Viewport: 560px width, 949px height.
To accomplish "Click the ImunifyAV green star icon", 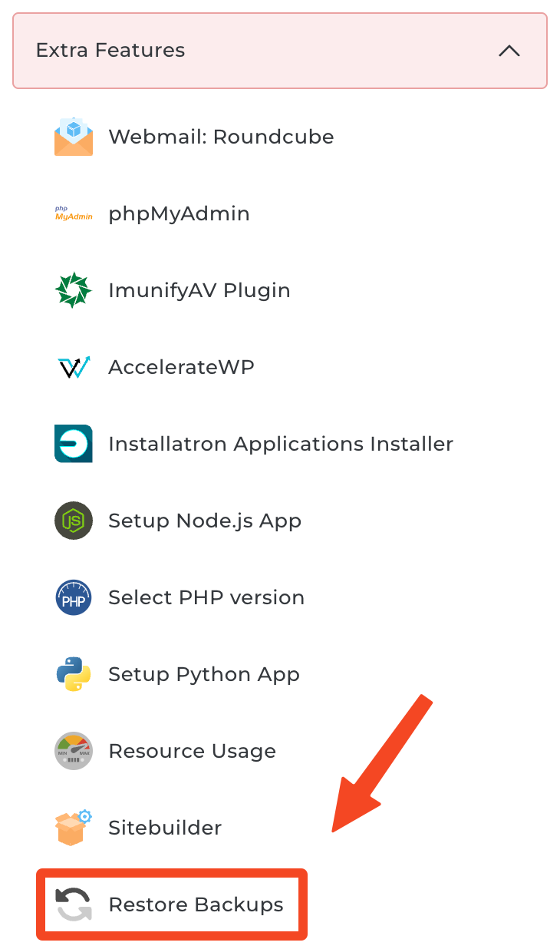I will click(74, 290).
